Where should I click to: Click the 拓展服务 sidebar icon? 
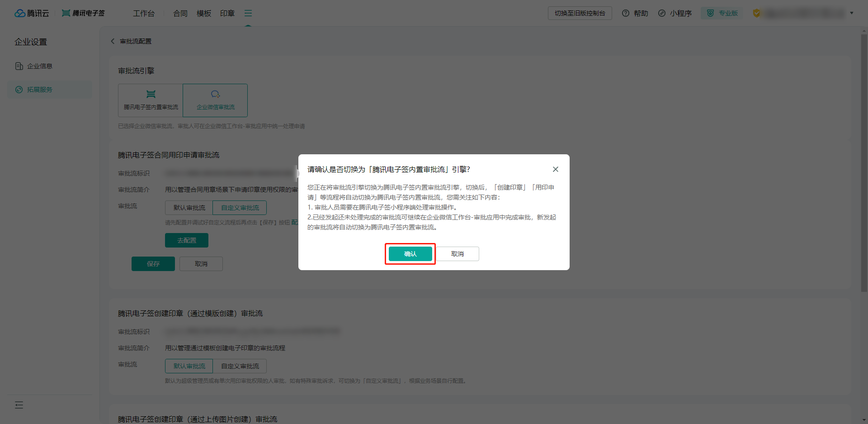coord(19,90)
